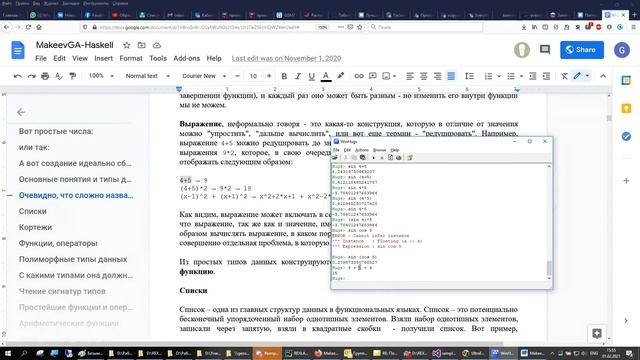Open the last edit history link
This screenshot has height=360, width=640.
[x=287, y=58]
